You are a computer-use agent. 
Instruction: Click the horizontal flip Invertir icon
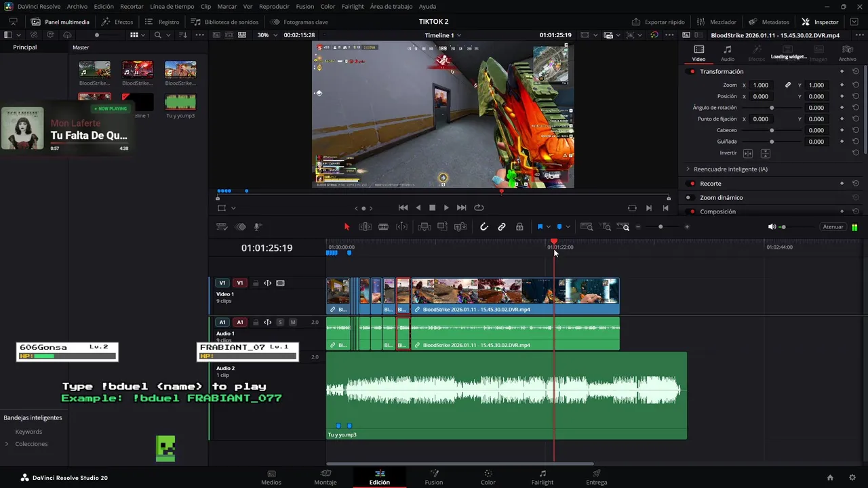pos(748,154)
